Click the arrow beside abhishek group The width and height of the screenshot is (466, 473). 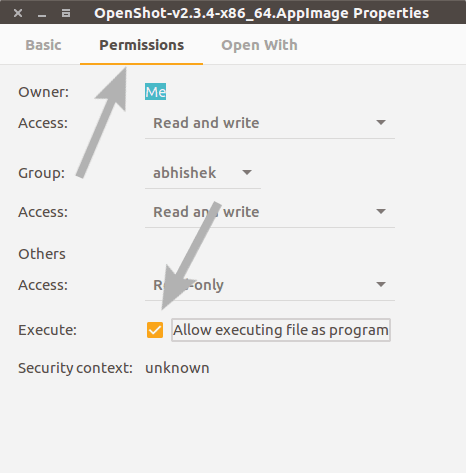click(x=247, y=172)
